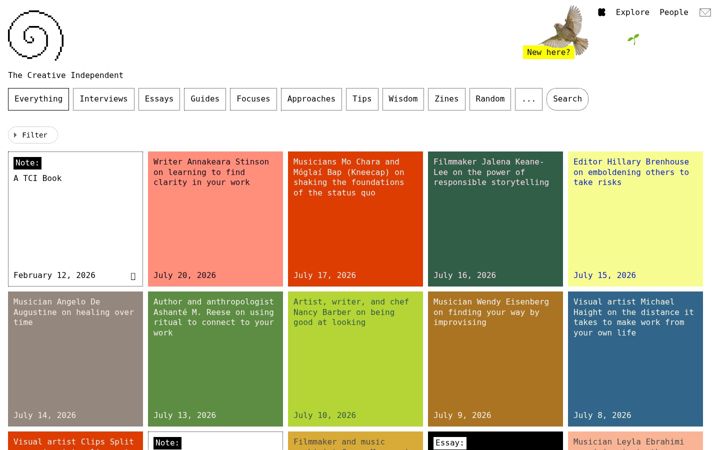Open the '...' more categories button
The image size is (720, 450).
(529, 99)
